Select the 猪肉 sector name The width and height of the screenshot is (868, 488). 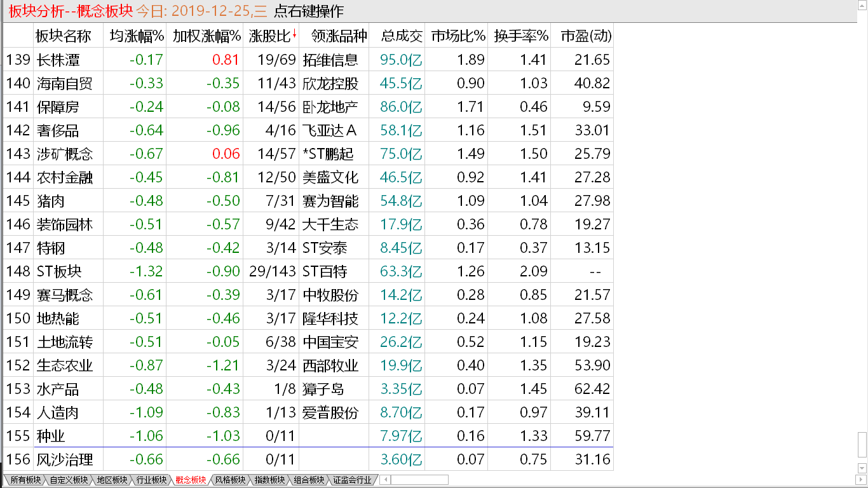pos(51,201)
